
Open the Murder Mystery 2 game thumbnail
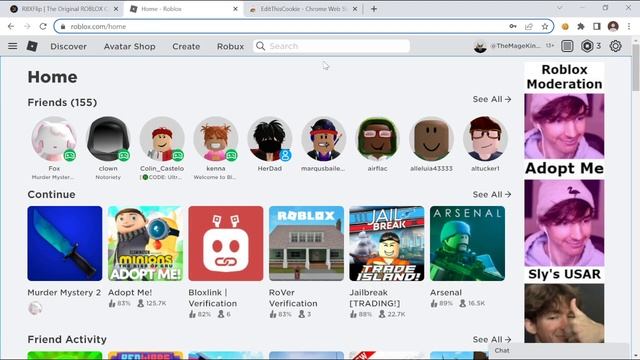tap(65, 243)
